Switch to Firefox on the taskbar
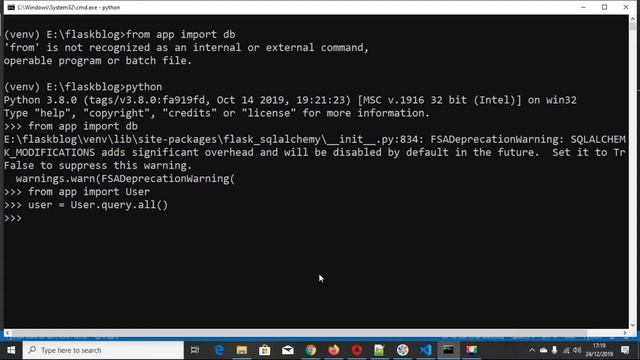 (334, 350)
